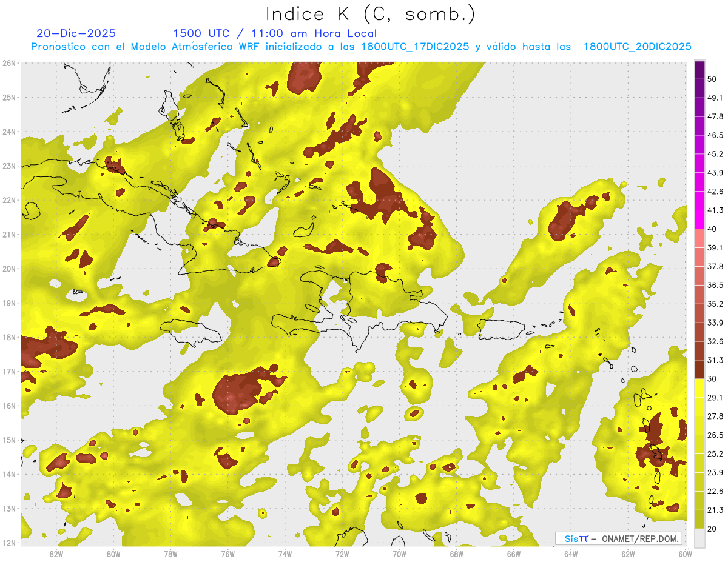Select the salmon color bar segment between 39.1 and 40
Image resolution: width=728 pixels, height=562 pixels.
tap(699, 238)
